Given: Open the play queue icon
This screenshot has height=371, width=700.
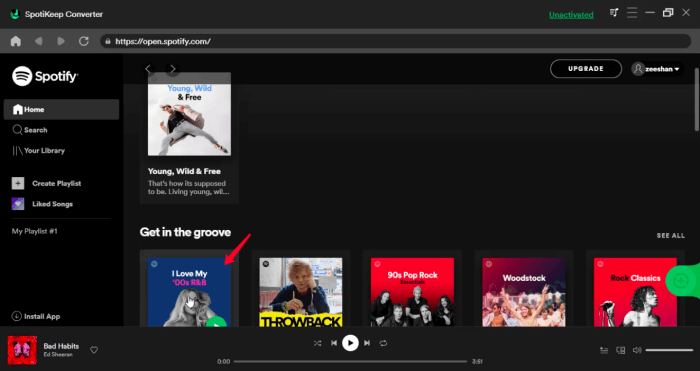Looking at the screenshot, I should (604, 350).
